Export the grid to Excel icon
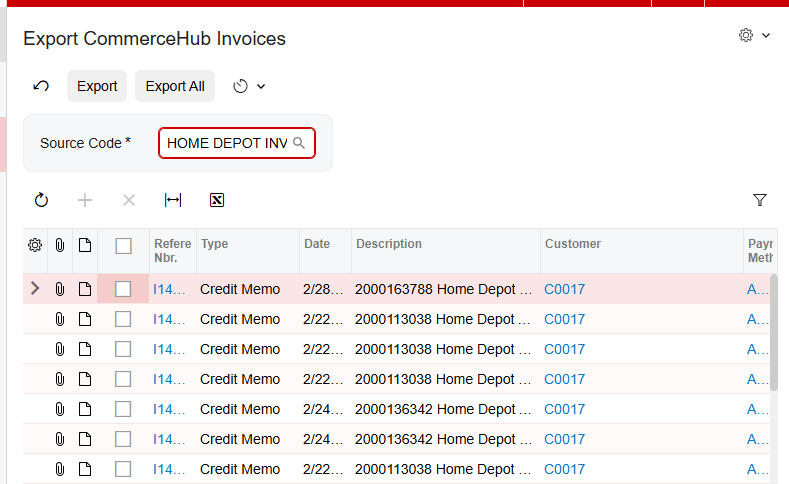 pyautogui.click(x=217, y=200)
